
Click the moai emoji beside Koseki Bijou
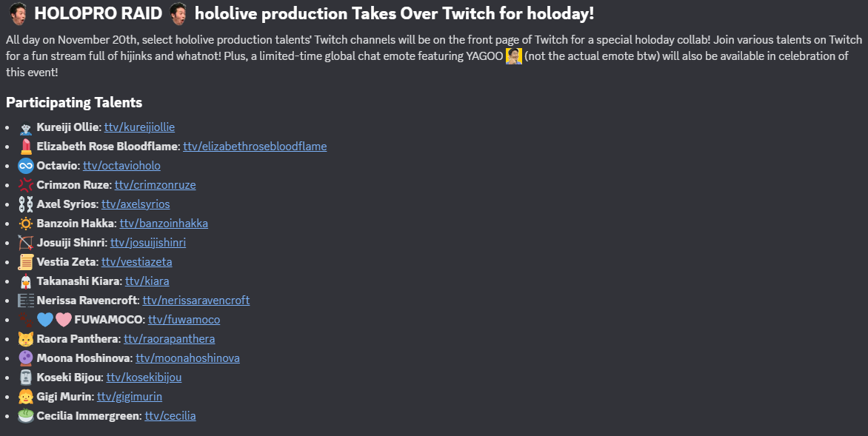coord(26,378)
